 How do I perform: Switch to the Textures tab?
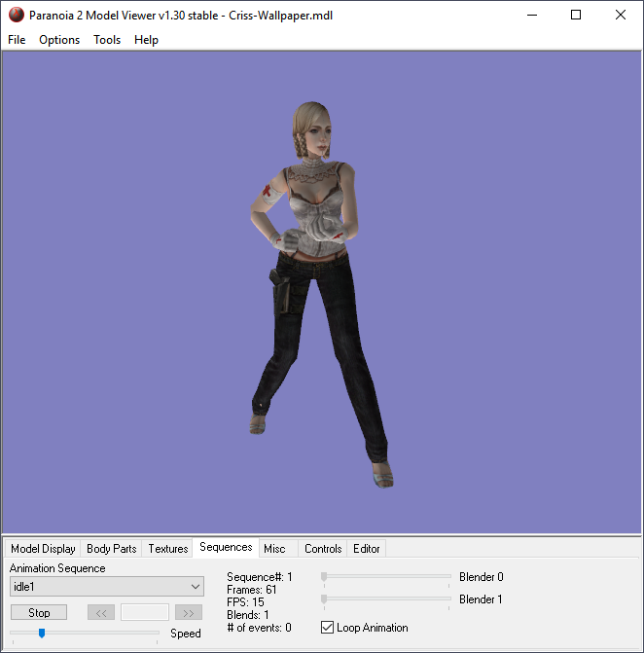(x=168, y=549)
